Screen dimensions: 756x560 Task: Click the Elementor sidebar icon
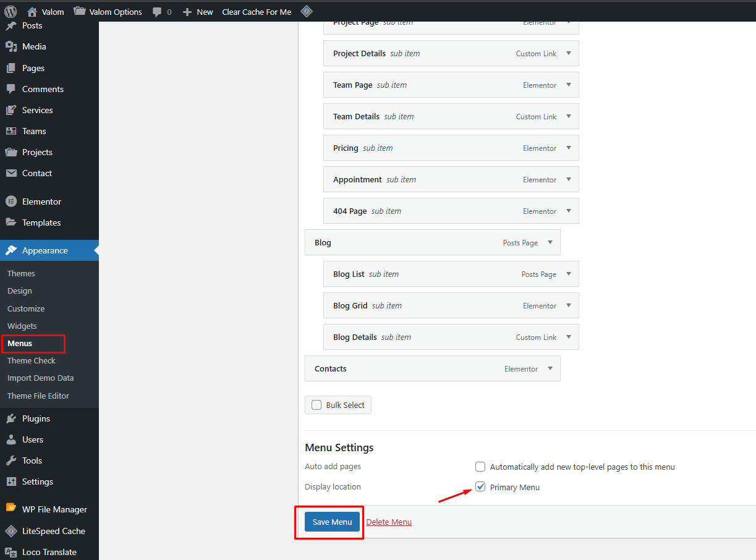(11, 202)
